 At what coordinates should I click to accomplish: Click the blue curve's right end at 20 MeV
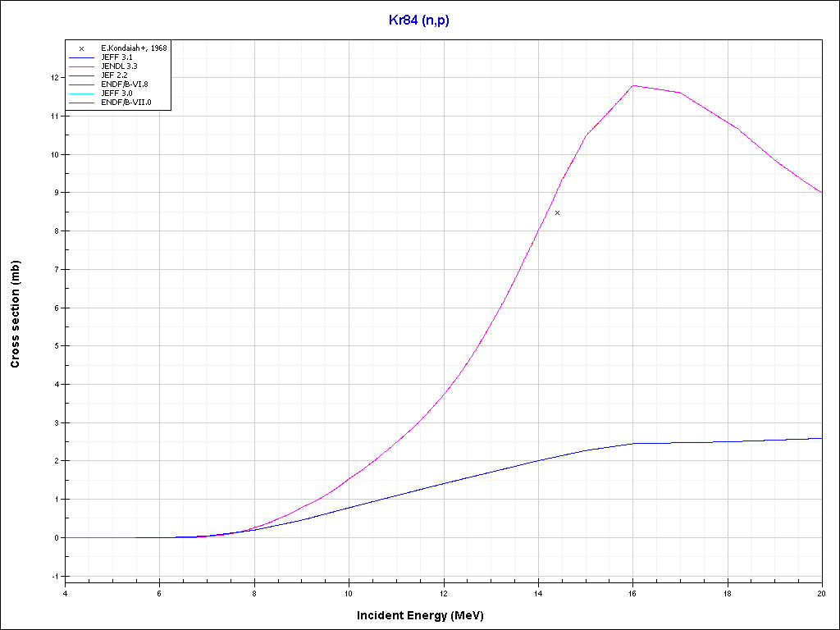[x=820, y=438]
